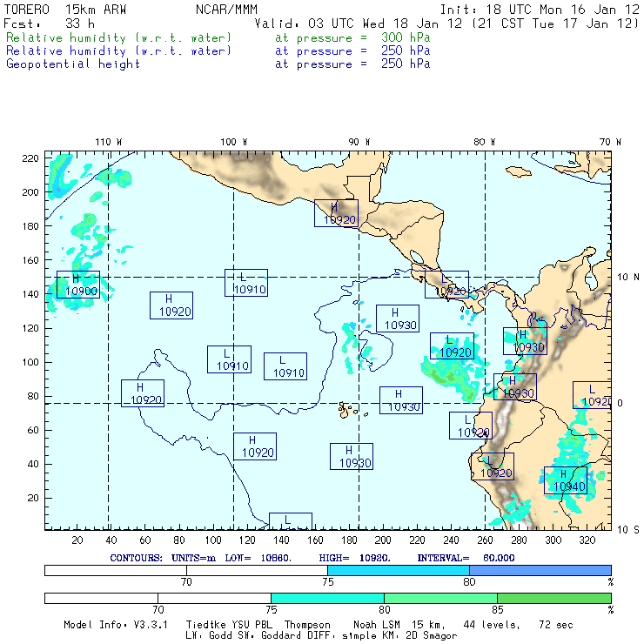The height and width of the screenshot is (644, 644).
Task: Click the H 10900 label near 110 W
Action: pos(78,285)
